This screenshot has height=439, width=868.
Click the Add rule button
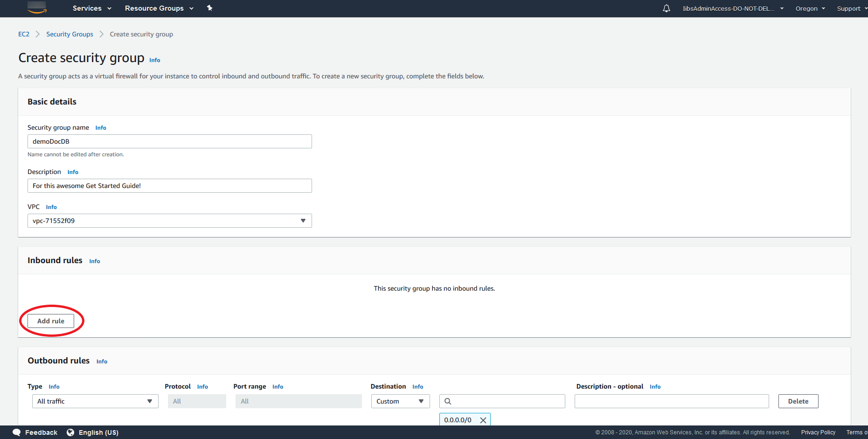[x=51, y=321]
